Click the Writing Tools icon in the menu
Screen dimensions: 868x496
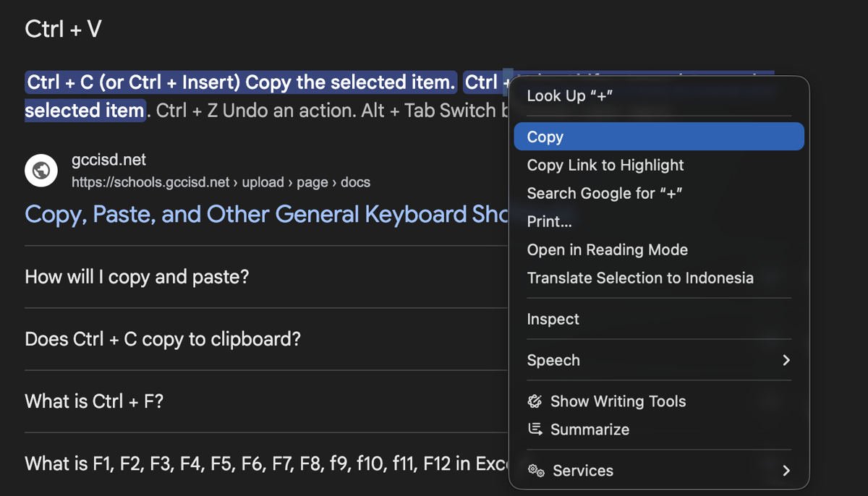coord(535,401)
